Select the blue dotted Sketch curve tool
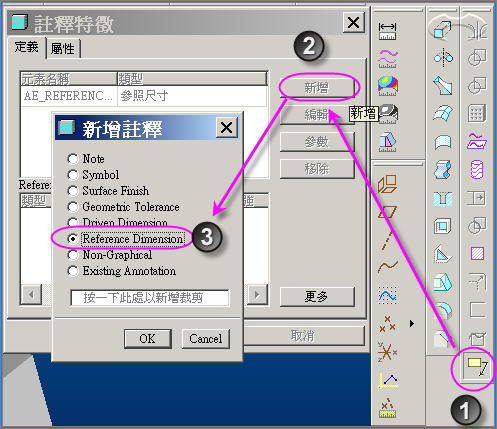The image size is (497, 429). coord(388,295)
